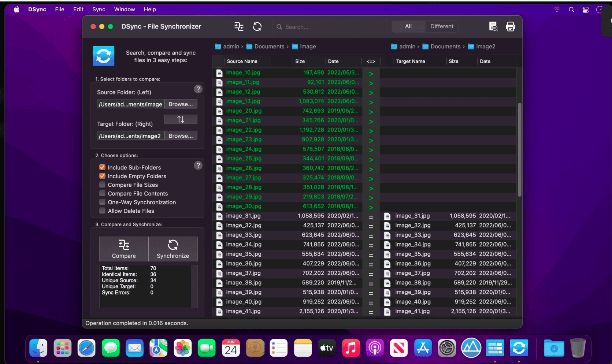
Task: Click the DSync blue logo in sidebar
Action: tap(104, 56)
